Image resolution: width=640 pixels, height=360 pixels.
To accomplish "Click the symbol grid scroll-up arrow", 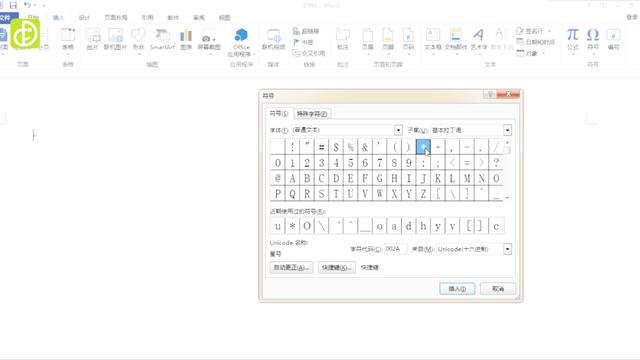I will 507,142.
